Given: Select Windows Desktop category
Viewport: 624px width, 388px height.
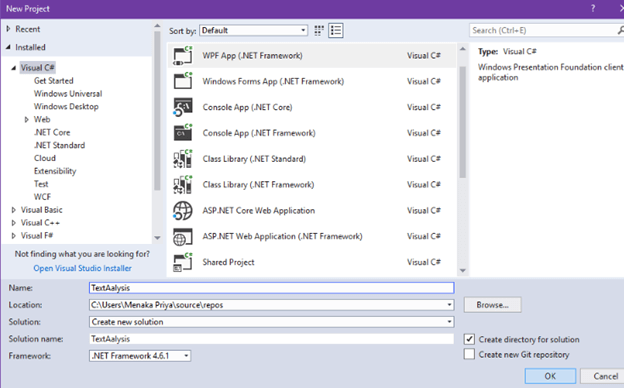Looking at the screenshot, I should pyautogui.click(x=66, y=107).
